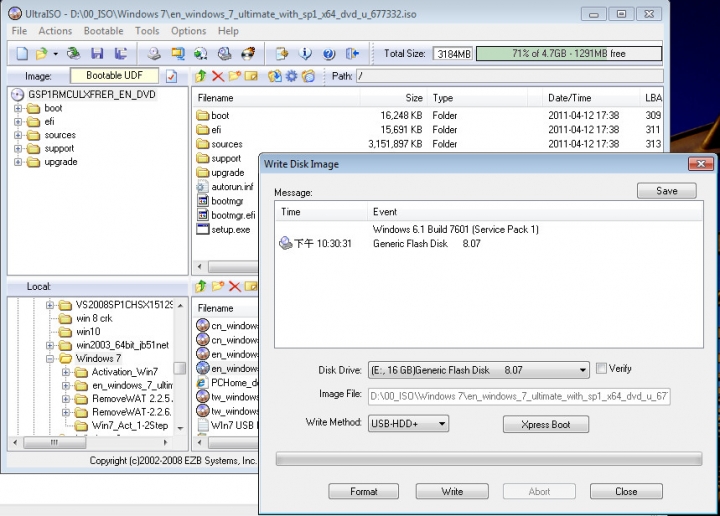720x516 pixels.
Task: Click the blue Info balloon icon
Action: click(305, 54)
